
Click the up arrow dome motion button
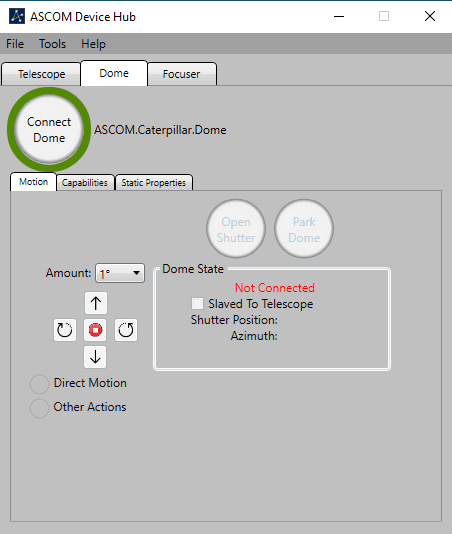(96, 303)
